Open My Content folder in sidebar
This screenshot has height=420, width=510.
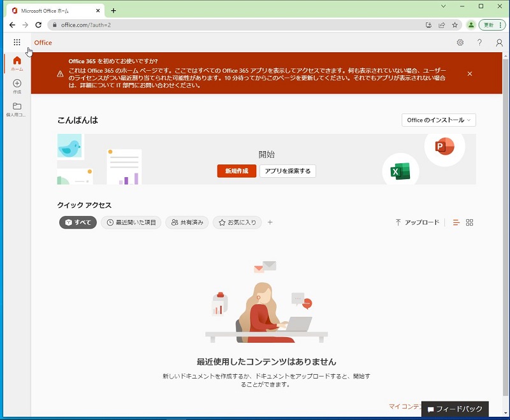click(x=17, y=110)
